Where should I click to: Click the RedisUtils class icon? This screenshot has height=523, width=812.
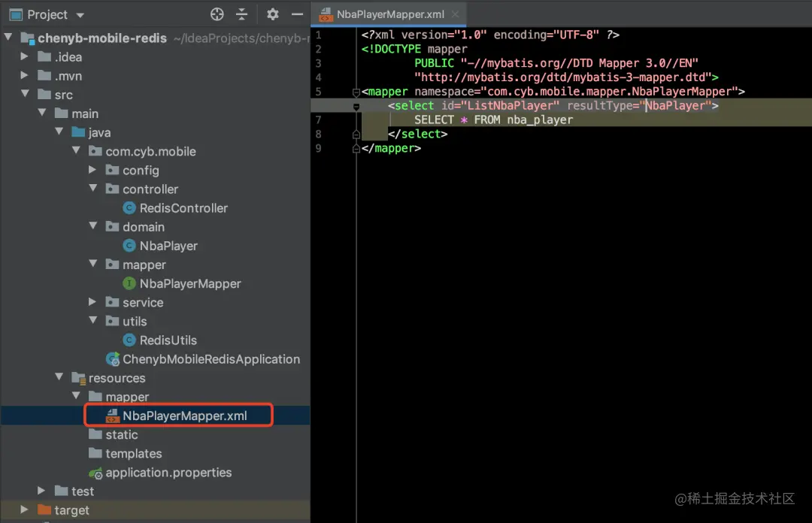click(x=129, y=340)
